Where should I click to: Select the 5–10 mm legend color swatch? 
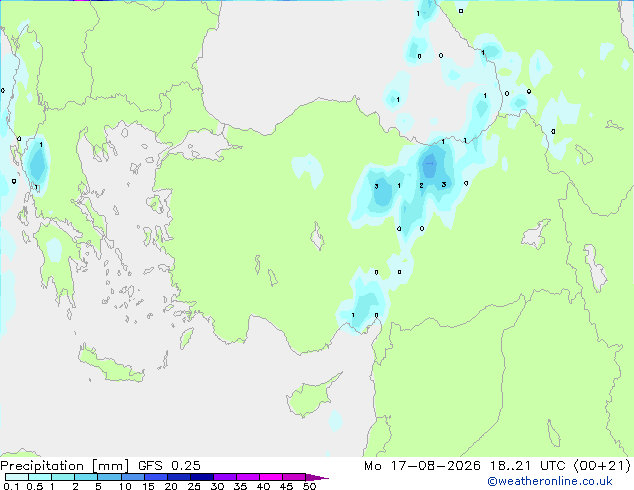(x=109, y=477)
